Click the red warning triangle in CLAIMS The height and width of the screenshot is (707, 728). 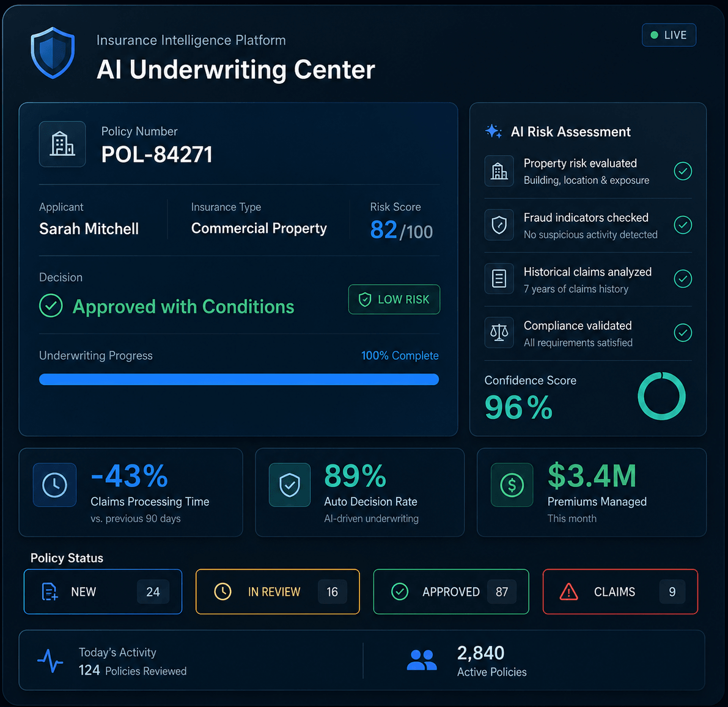click(x=568, y=592)
